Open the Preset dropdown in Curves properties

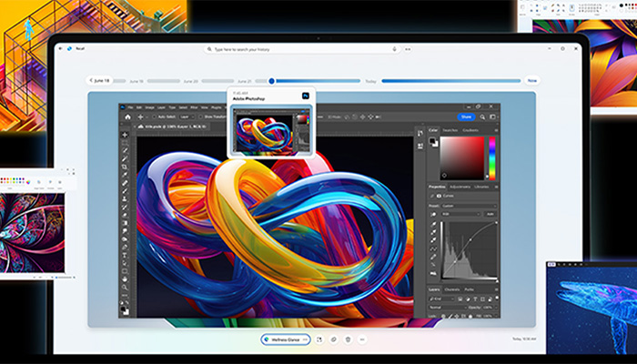(x=464, y=205)
